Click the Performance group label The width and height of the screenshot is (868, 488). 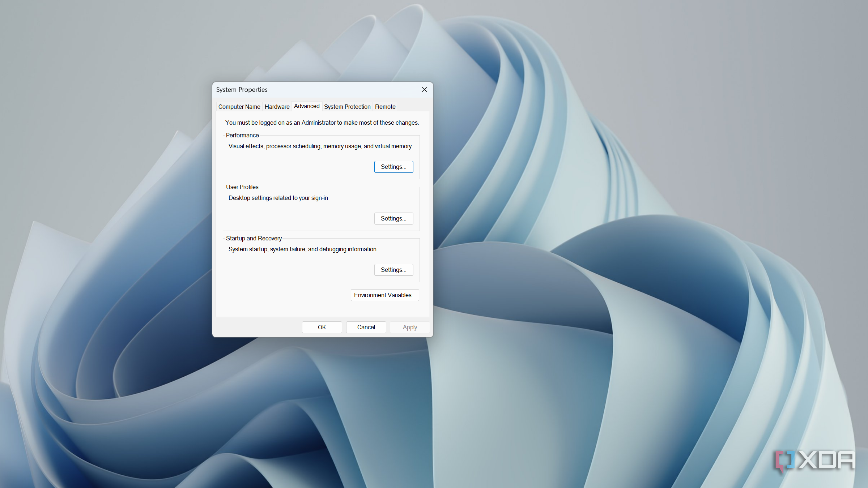click(242, 135)
